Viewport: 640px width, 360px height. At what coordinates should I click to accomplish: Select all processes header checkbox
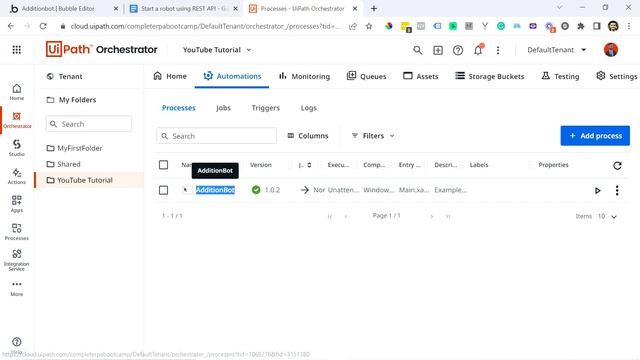[x=163, y=165]
